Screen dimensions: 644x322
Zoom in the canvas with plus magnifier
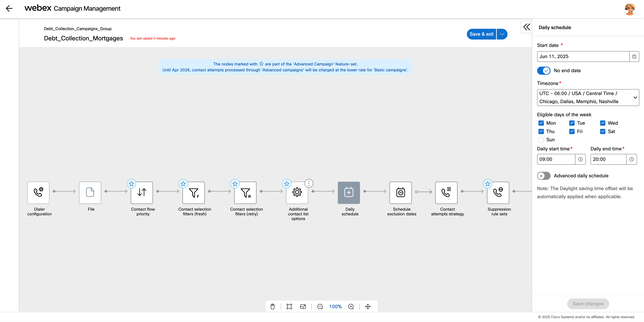pos(351,307)
